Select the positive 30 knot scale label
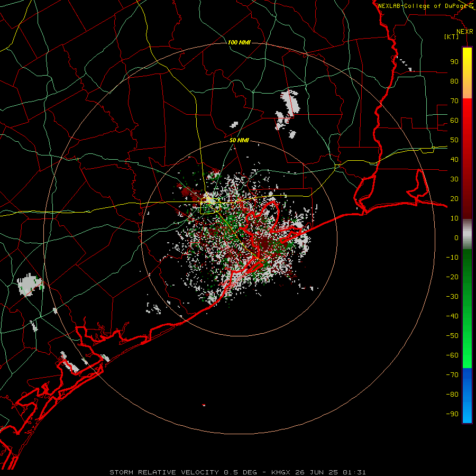 [454, 179]
